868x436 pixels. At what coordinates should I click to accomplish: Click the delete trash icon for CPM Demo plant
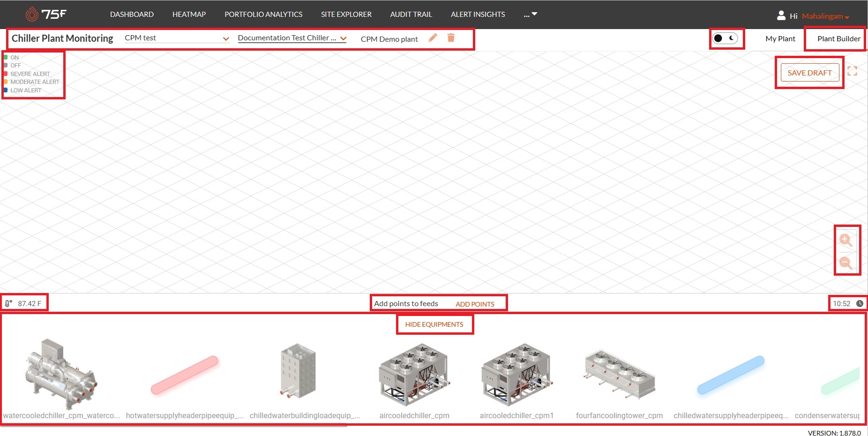point(451,38)
